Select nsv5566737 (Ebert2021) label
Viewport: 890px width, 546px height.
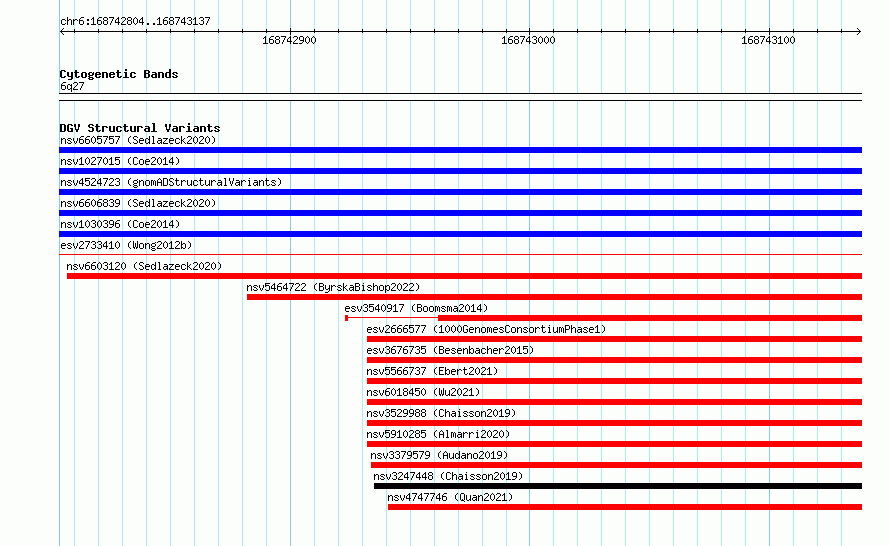432,371
